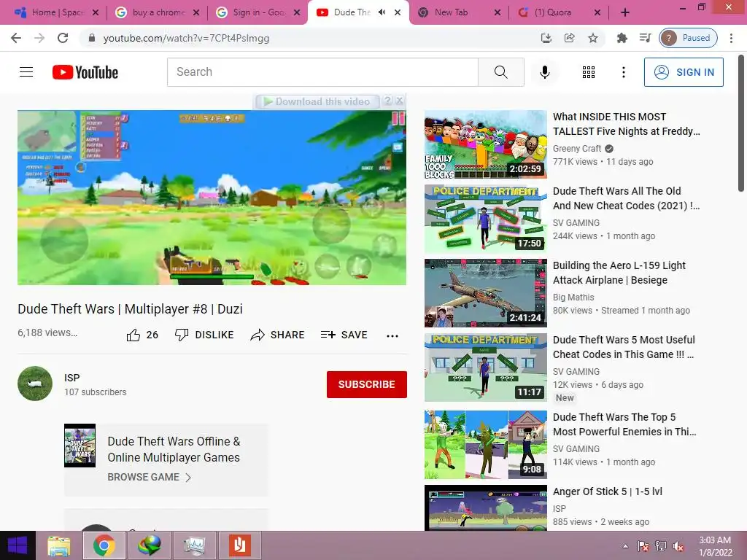Open All The Old And New Cheat Codes thumbnail

[485, 219]
